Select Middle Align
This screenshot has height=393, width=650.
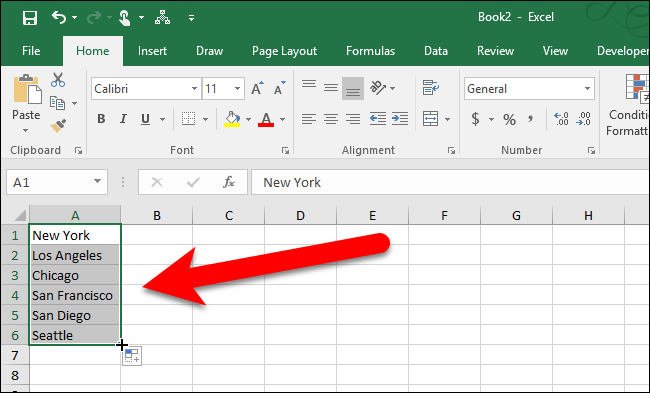click(x=331, y=88)
